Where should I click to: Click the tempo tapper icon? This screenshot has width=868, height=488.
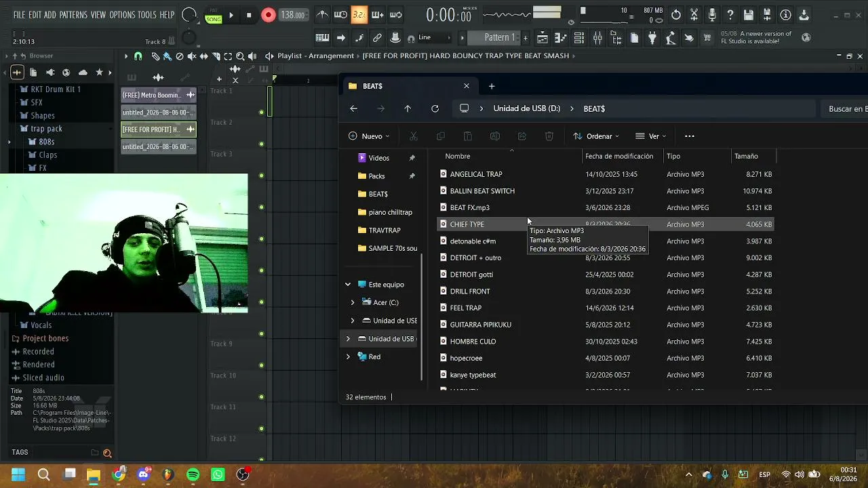[x=671, y=38]
